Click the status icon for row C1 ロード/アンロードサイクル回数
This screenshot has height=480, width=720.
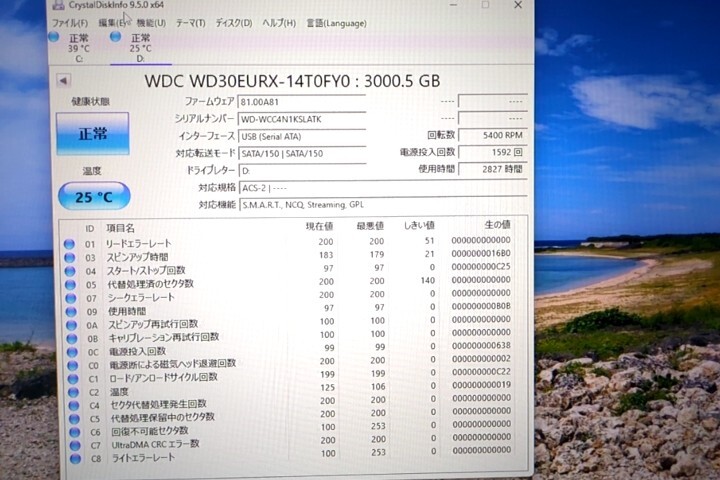coord(73,378)
